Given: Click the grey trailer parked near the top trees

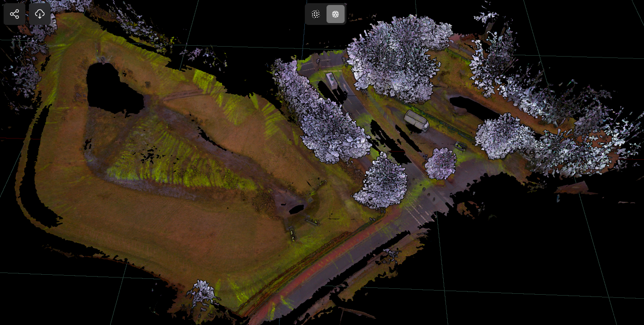Looking at the screenshot, I should (331, 81).
